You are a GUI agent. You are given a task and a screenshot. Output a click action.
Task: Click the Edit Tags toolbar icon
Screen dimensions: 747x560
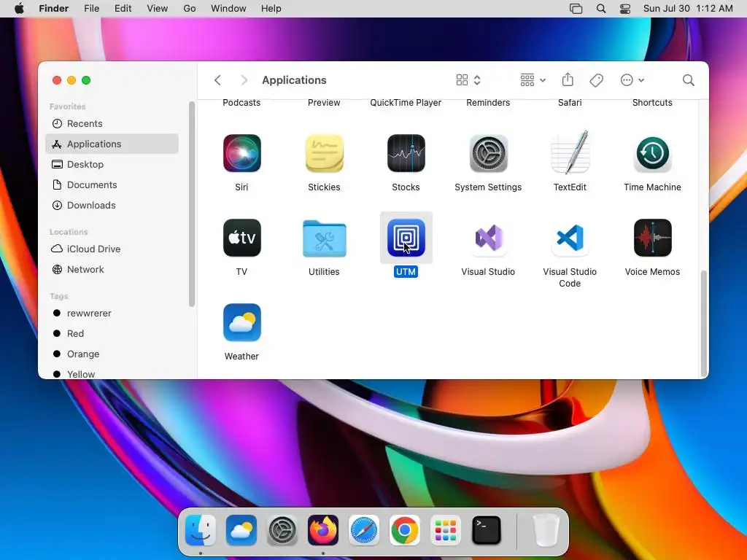596,80
